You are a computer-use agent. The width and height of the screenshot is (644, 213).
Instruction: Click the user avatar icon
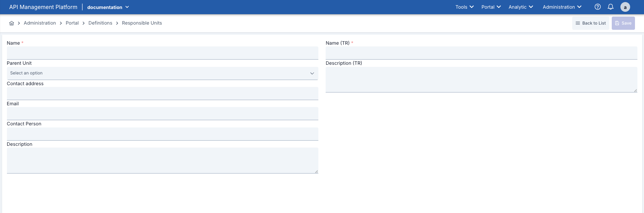click(625, 7)
